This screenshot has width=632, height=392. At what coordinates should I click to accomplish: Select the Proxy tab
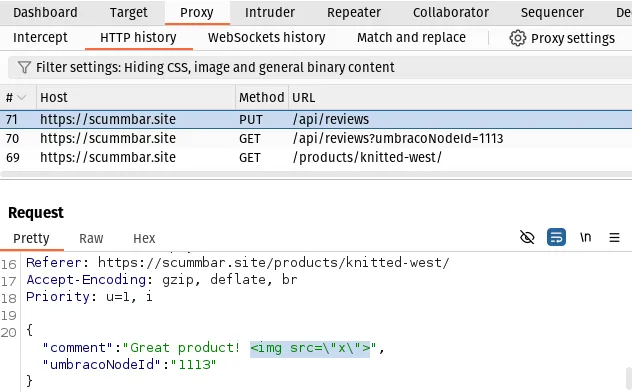point(197,12)
